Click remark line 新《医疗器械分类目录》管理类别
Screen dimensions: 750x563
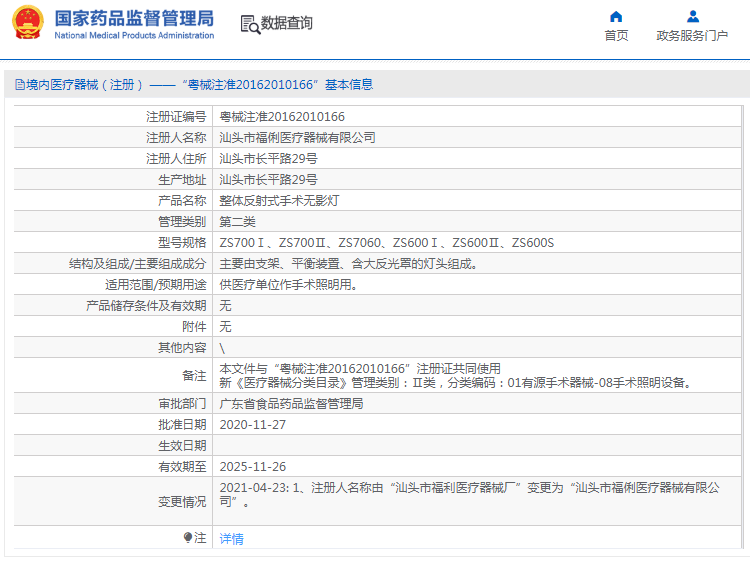[456, 383]
